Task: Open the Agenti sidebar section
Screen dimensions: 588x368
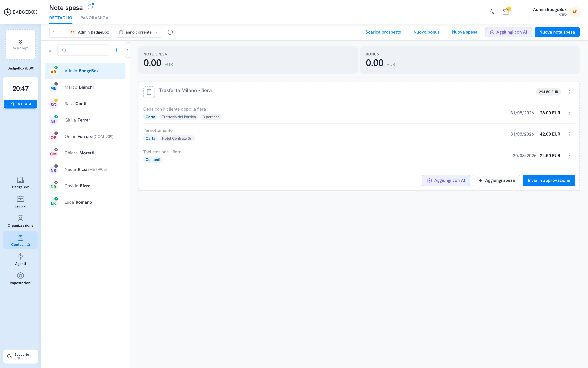Action: point(20,259)
